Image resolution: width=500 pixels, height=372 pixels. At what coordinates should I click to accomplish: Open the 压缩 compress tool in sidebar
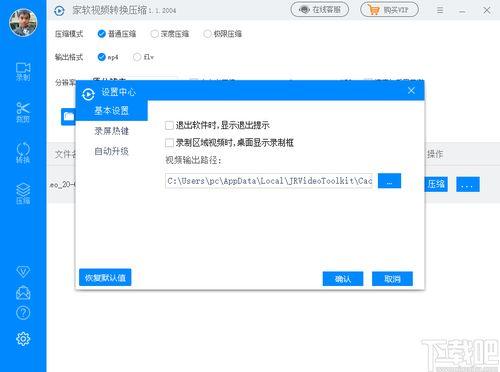tap(23, 193)
